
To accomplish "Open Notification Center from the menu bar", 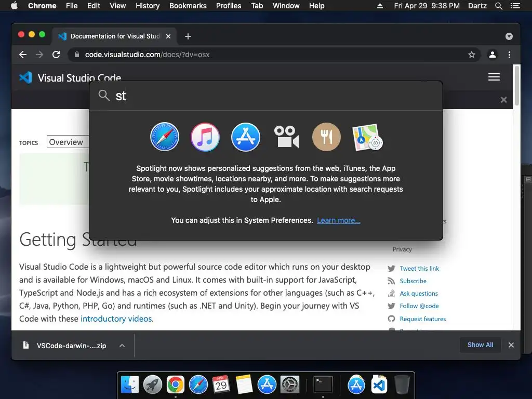I will point(515,6).
